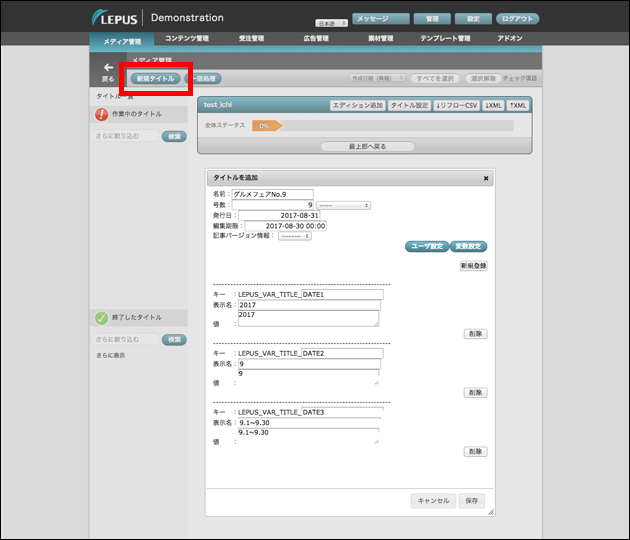Click the 最上部へ戻る button

pyautogui.click(x=367, y=146)
